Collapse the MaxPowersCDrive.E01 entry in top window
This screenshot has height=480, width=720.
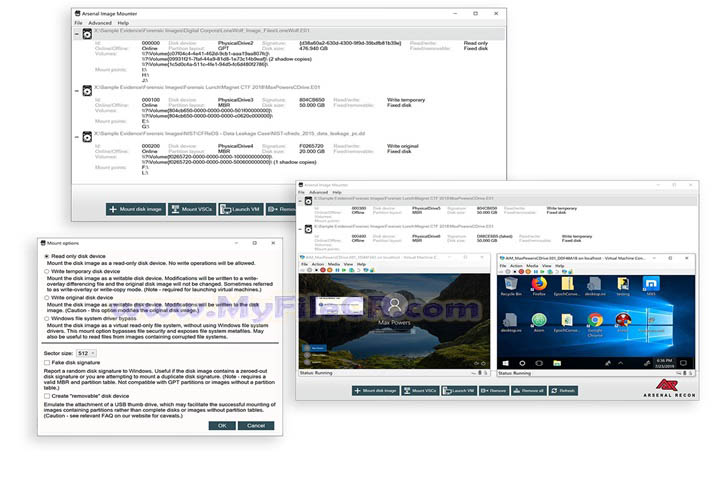pos(77,91)
